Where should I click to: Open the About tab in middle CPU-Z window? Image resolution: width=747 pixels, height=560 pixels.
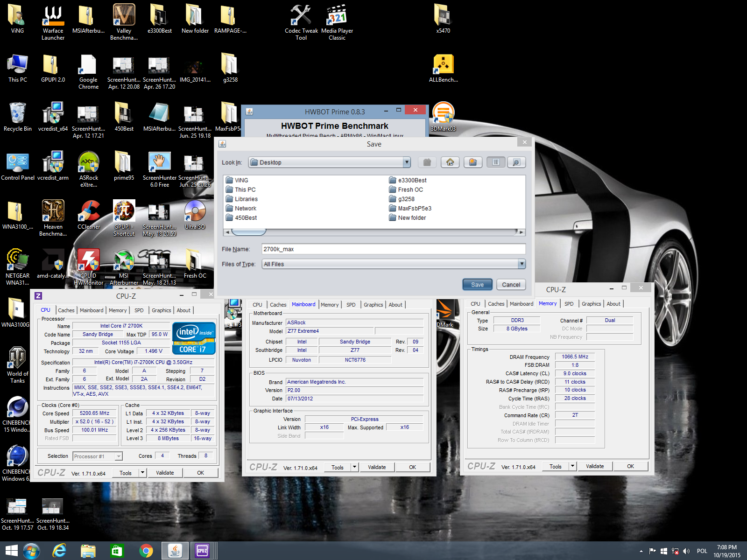click(395, 305)
